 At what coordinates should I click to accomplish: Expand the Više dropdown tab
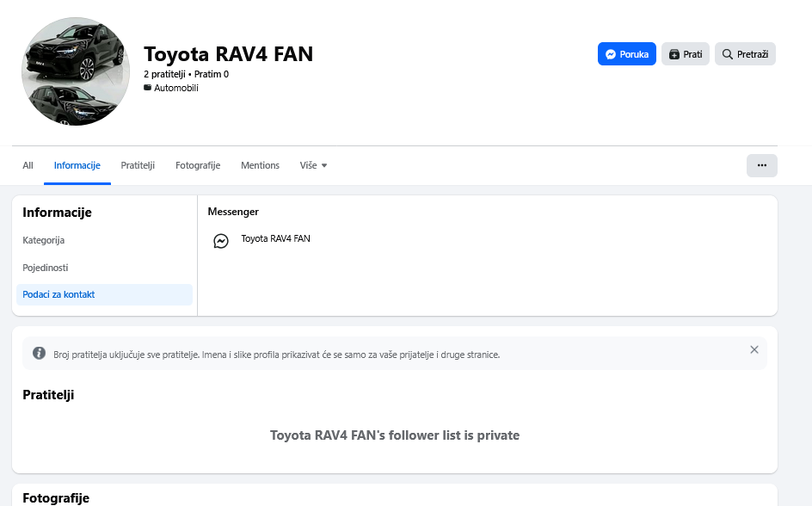[313, 165]
